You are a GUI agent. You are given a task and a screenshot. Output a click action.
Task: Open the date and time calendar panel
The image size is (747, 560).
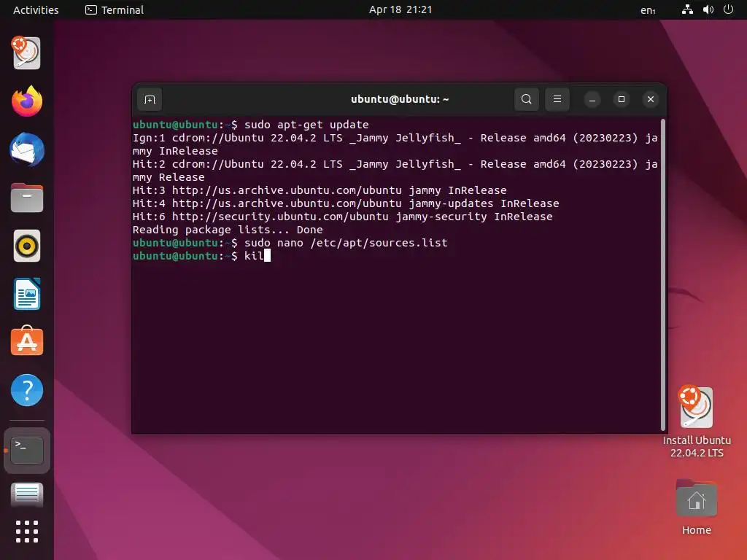[x=400, y=9]
